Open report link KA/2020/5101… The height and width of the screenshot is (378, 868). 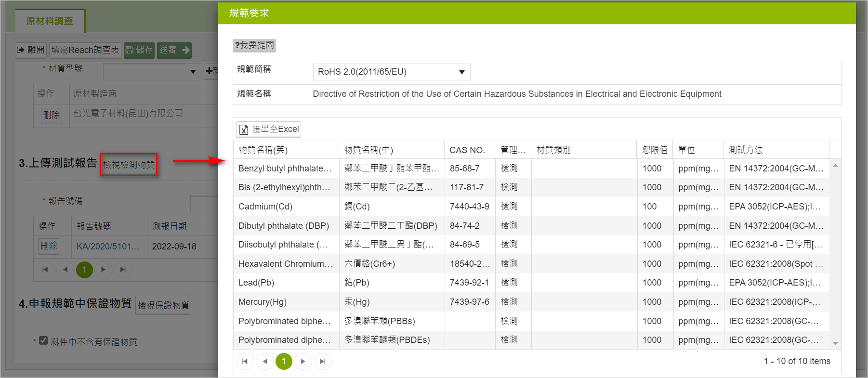point(107,246)
